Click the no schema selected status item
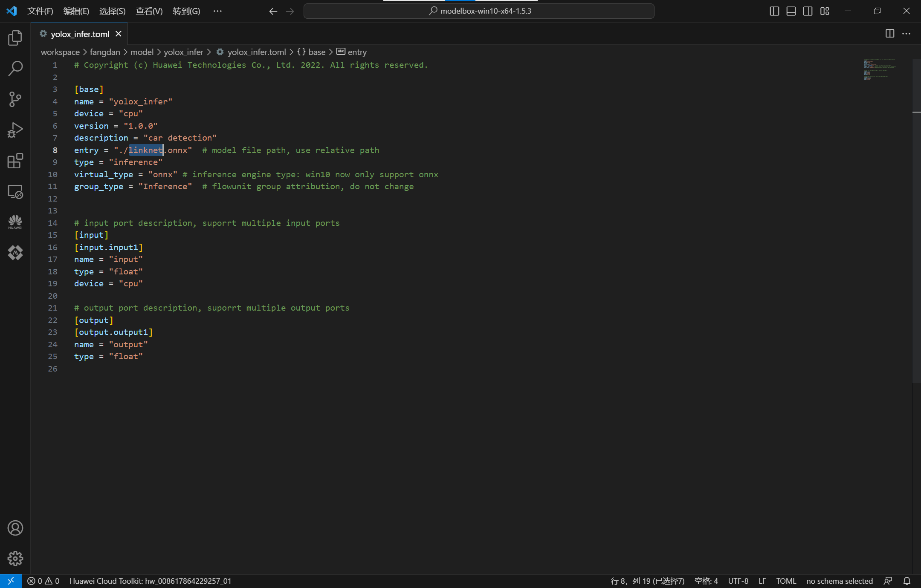Image resolution: width=921 pixels, height=588 pixels. coord(839,581)
